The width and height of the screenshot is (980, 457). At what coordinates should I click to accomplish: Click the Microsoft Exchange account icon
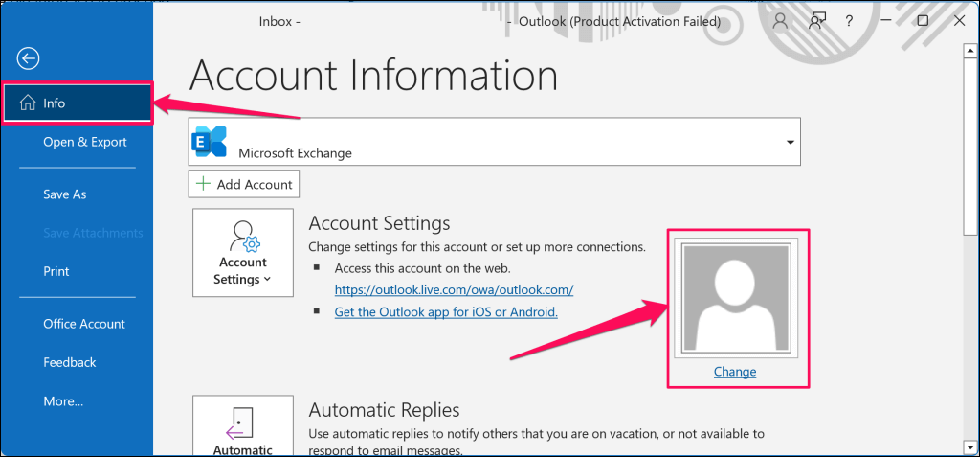coord(211,143)
